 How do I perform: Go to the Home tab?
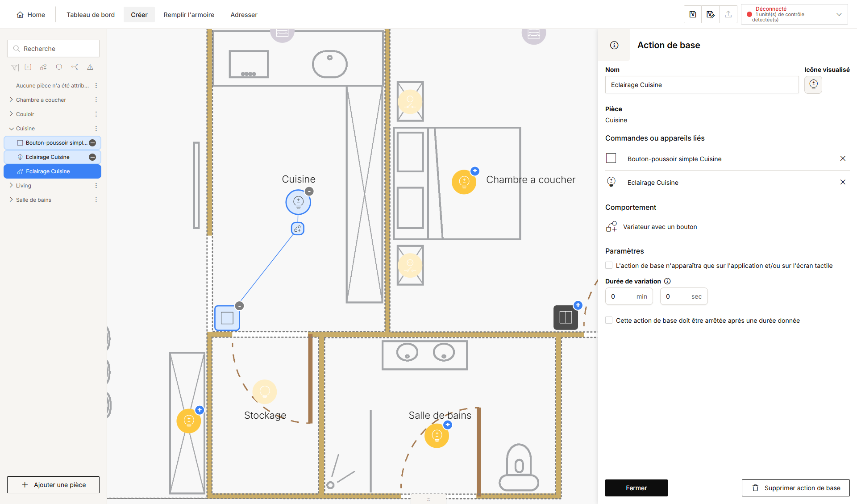point(31,15)
